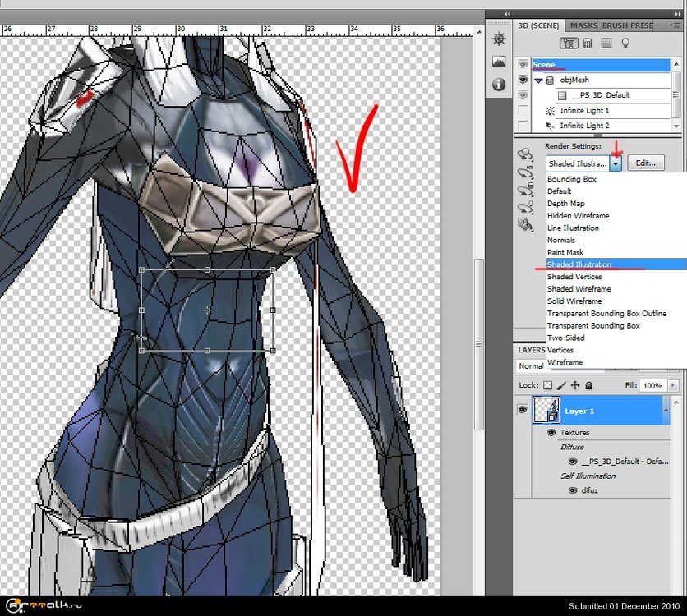687x616 pixels.
Task: Select the 3D Object Rotate tool
Action: pos(525,154)
